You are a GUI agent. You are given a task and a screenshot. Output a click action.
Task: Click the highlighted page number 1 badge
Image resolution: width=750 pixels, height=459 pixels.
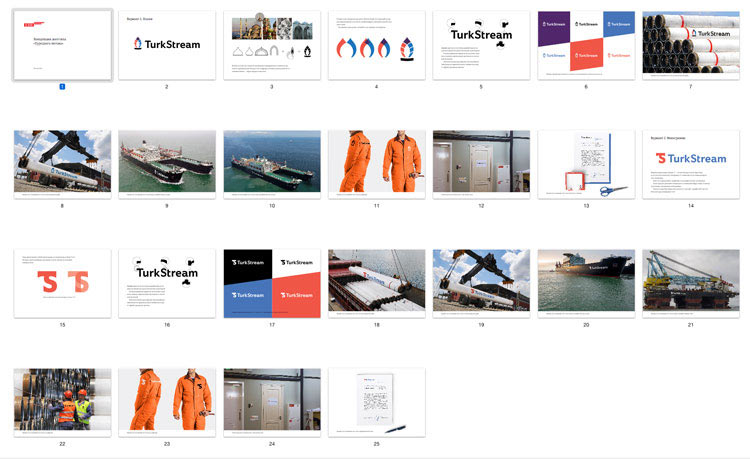[x=62, y=87]
